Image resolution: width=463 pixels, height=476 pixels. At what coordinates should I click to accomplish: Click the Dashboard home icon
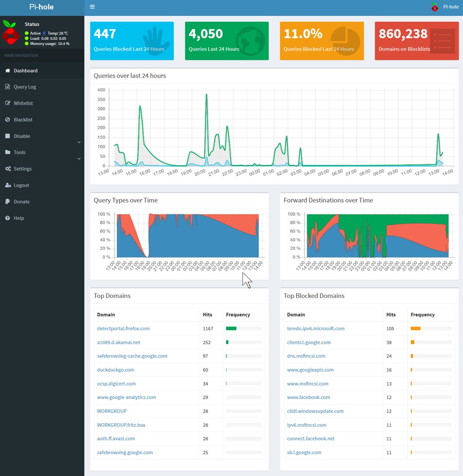click(x=8, y=70)
